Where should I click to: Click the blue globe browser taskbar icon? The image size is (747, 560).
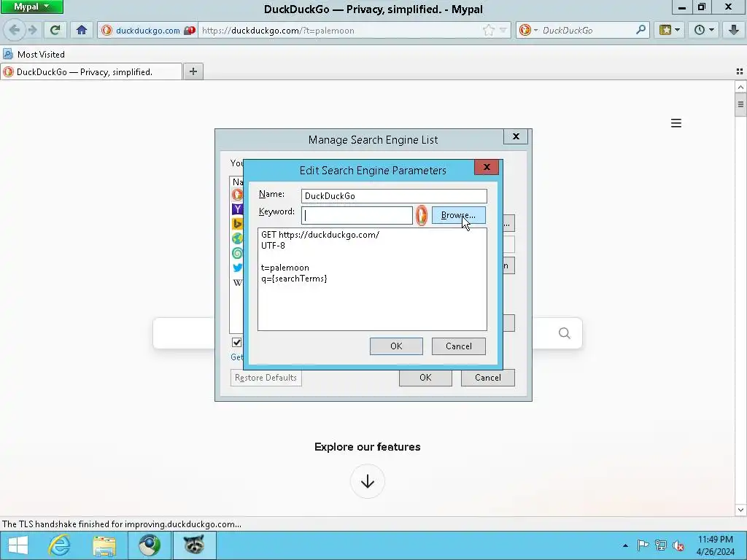pyautogui.click(x=149, y=545)
